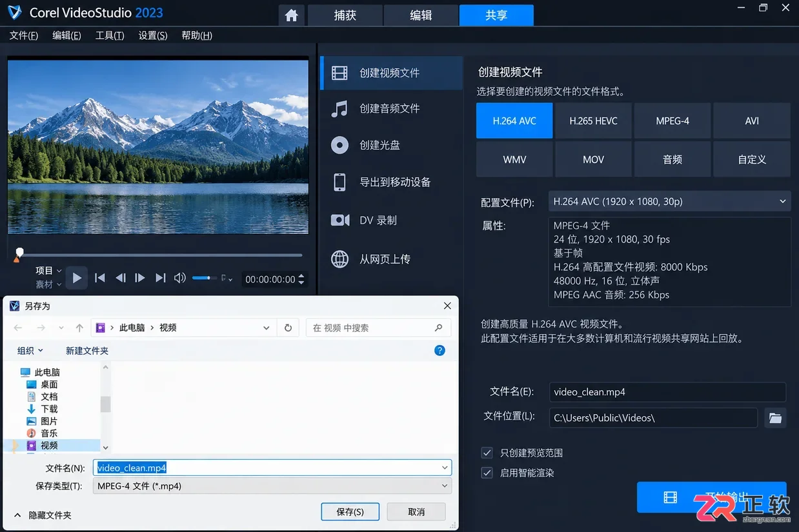This screenshot has width=799, height=532.
Task: Choose 创建音频文件 music note option
Action: click(x=391, y=109)
